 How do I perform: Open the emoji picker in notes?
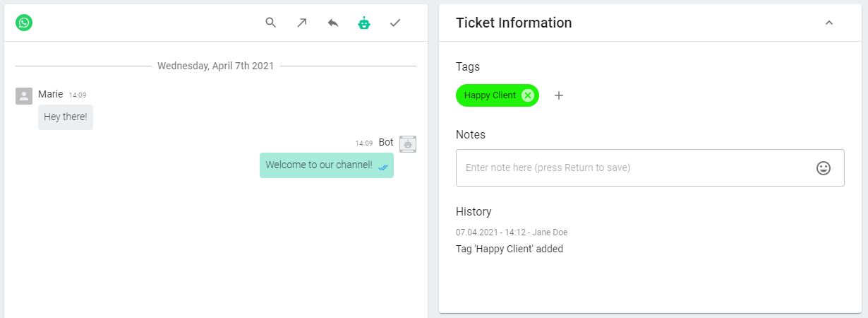click(x=824, y=168)
